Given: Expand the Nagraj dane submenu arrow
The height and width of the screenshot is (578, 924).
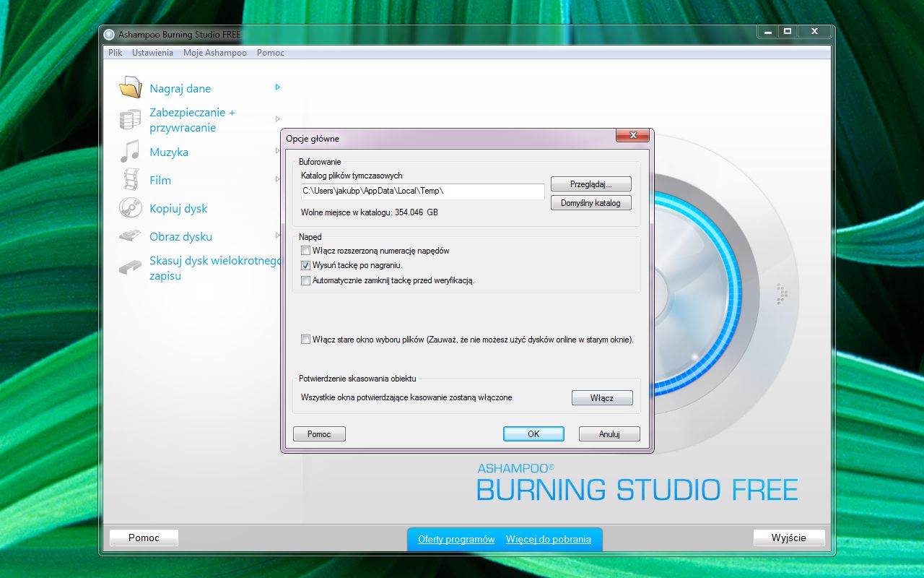Looking at the screenshot, I should (x=277, y=87).
